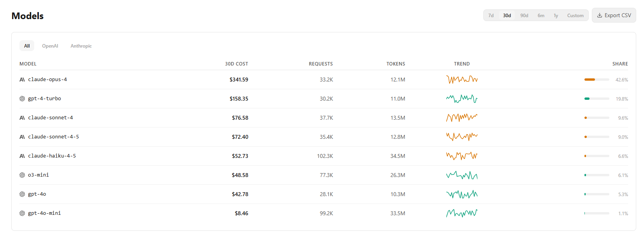This screenshot has width=644, height=239.
Task: Click the OpenAI icon next to gpt-4o-mini
Action: pos(22,213)
